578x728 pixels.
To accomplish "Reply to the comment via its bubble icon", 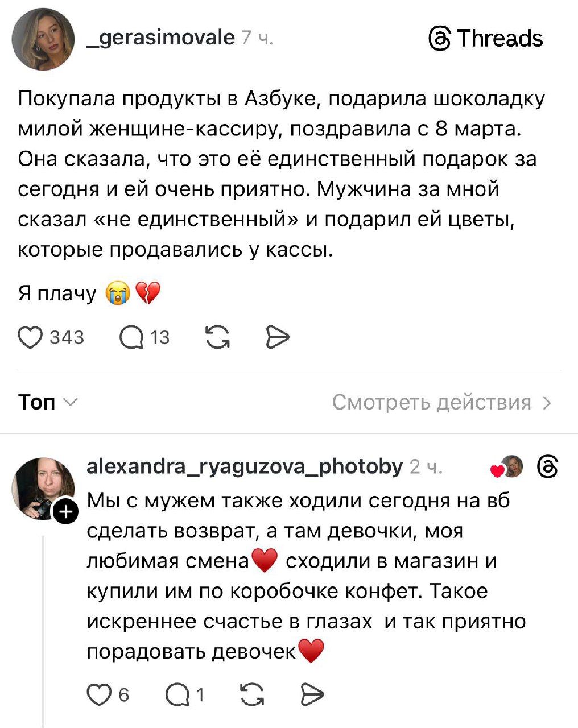I will tap(177, 694).
